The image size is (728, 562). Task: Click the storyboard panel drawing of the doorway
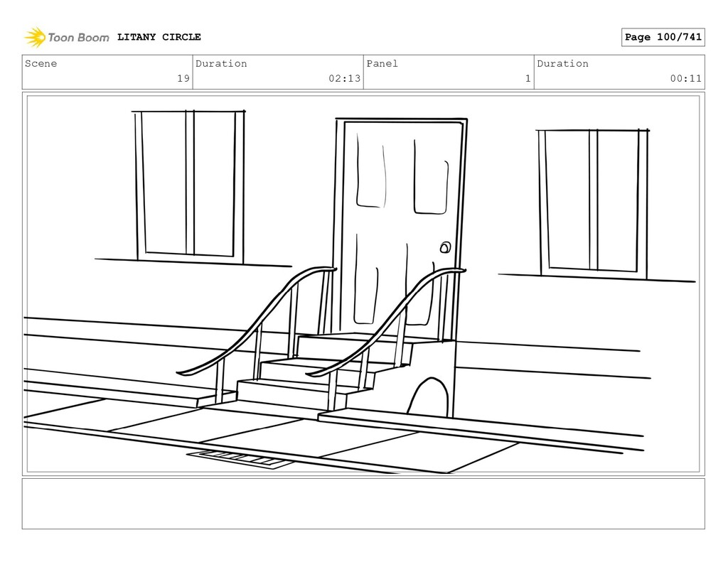coord(363,284)
